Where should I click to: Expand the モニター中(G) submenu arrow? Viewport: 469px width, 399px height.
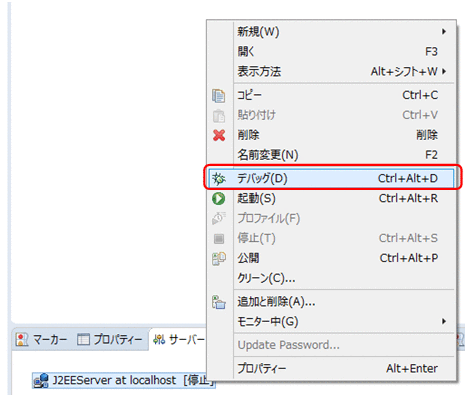pyautogui.click(x=444, y=321)
